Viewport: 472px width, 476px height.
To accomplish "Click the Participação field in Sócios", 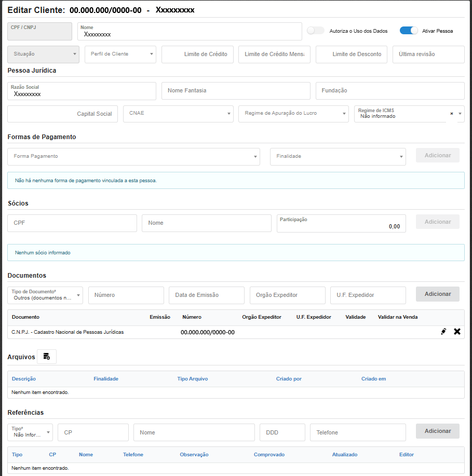I will pyautogui.click(x=341, y=224).
